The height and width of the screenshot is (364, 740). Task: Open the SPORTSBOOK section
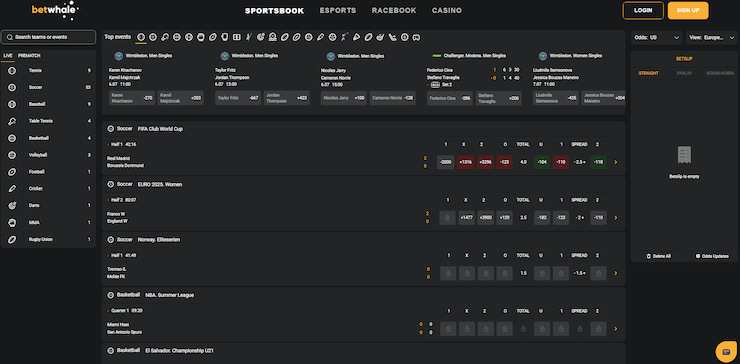pos(274,10)
